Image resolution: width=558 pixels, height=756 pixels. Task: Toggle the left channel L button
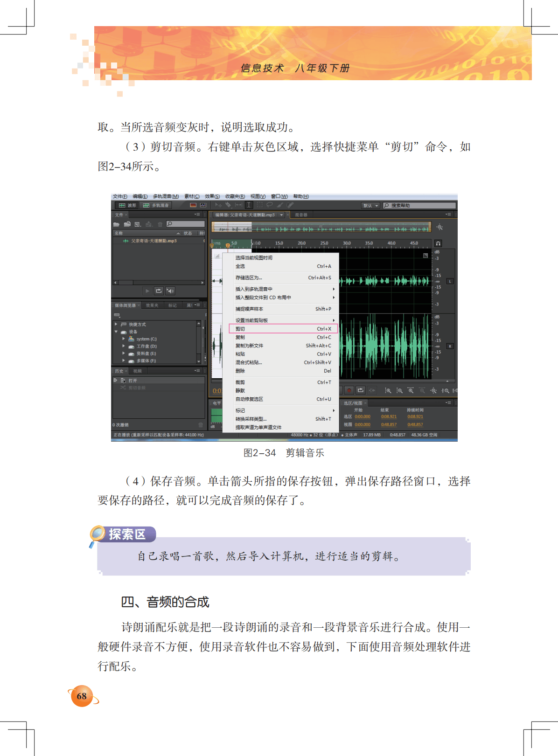pos(450,282)
